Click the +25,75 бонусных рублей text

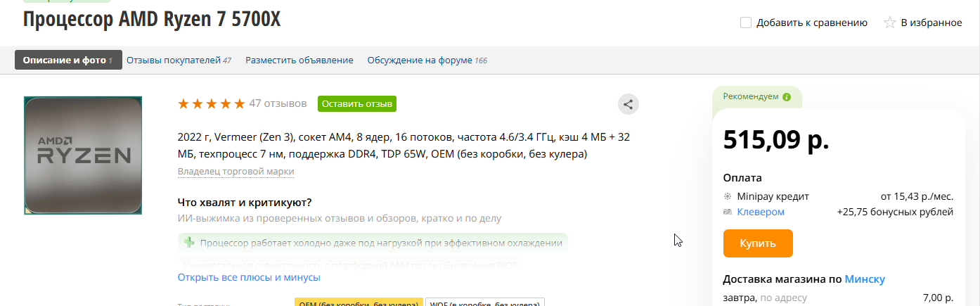(x=895, y=212)
